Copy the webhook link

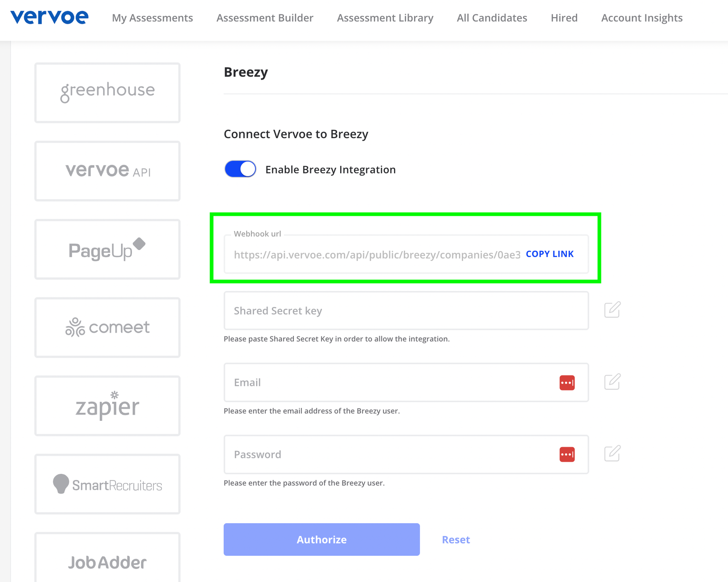pyautogui.click(x=549, y=254)
